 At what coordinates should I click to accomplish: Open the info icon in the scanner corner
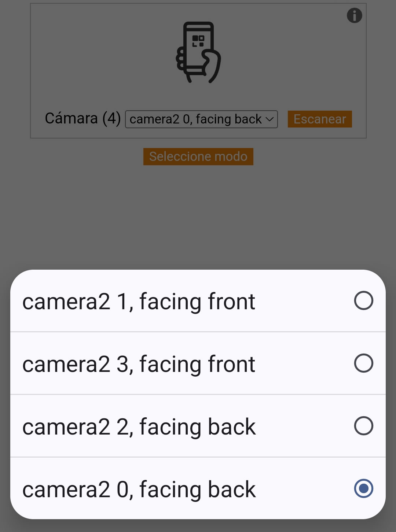[354, 15]
